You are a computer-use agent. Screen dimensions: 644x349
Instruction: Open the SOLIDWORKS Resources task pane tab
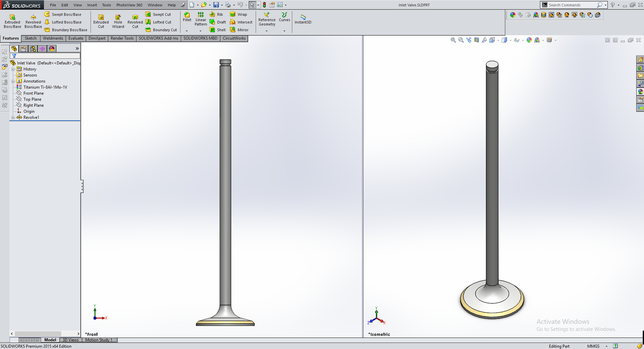point(640,60)
